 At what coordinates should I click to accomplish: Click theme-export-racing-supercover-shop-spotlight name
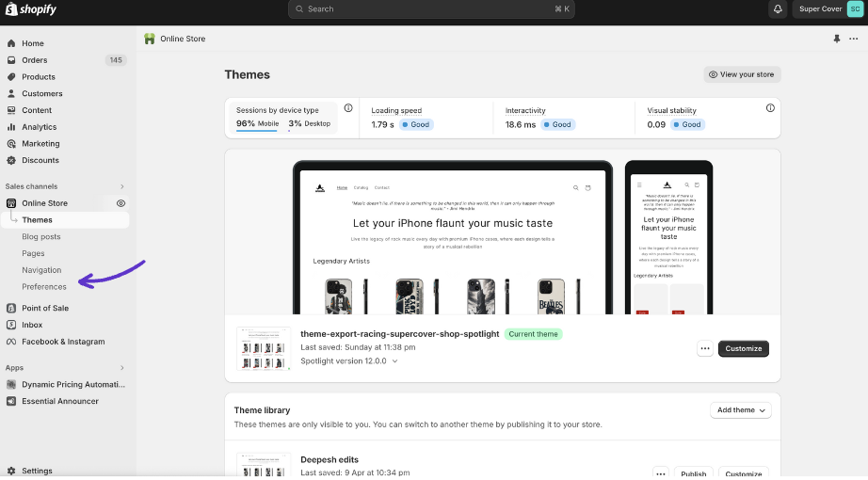tap(400, 334)
